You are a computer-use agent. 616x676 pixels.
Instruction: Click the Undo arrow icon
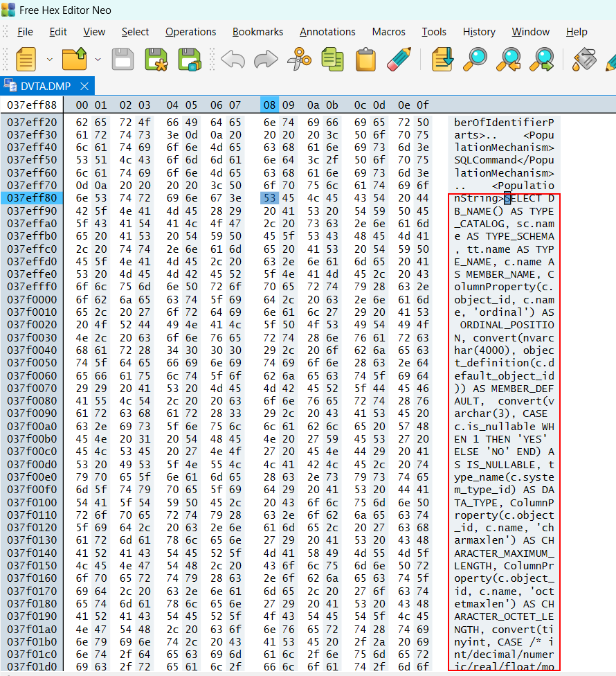pos(233,59)
